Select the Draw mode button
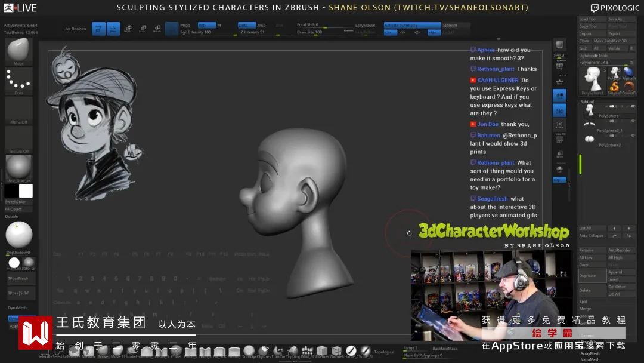Screen dimensions: 644x363 click(x=113, y=29)
